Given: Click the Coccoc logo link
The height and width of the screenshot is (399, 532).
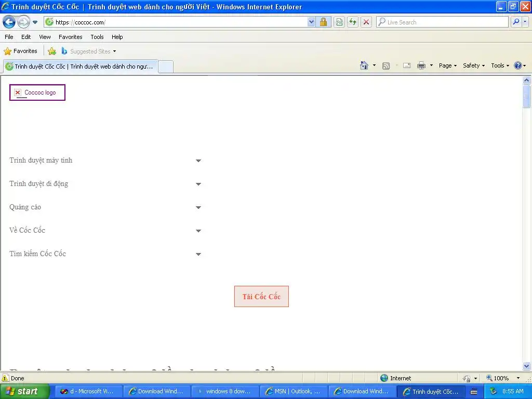Looking at the screenshot, I should [37, 92].
